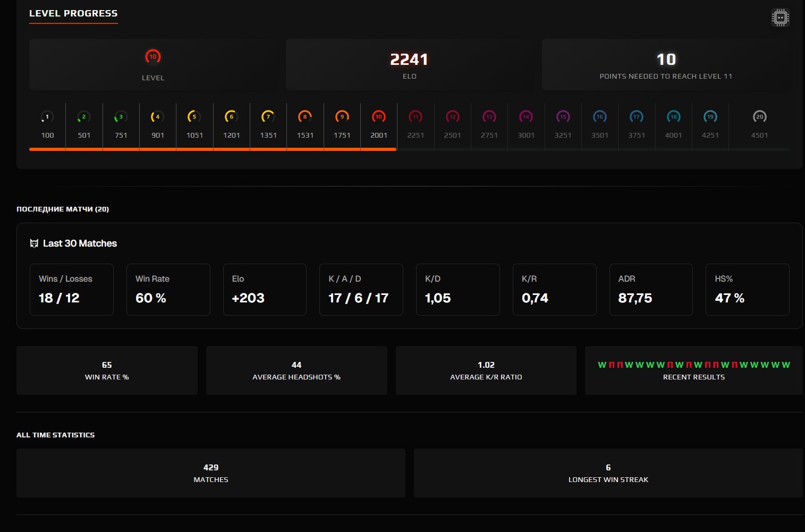Click the 429 Matches statistics tile

pos(210,473)
